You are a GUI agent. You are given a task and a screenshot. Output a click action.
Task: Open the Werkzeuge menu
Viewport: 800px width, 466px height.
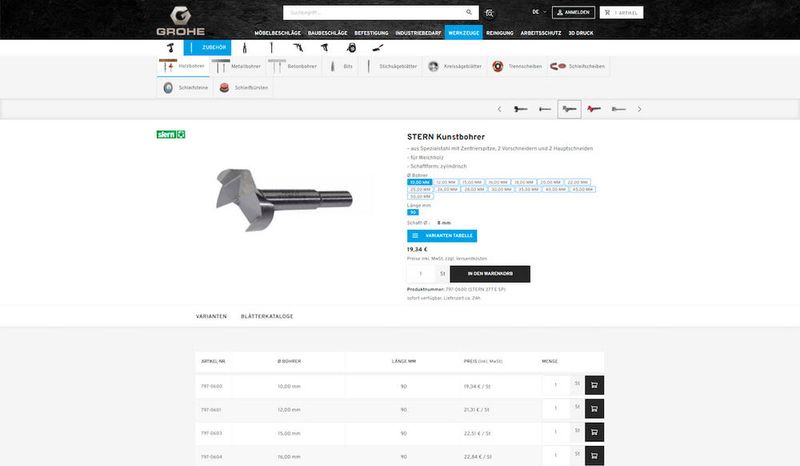click(x=464, y=33)
